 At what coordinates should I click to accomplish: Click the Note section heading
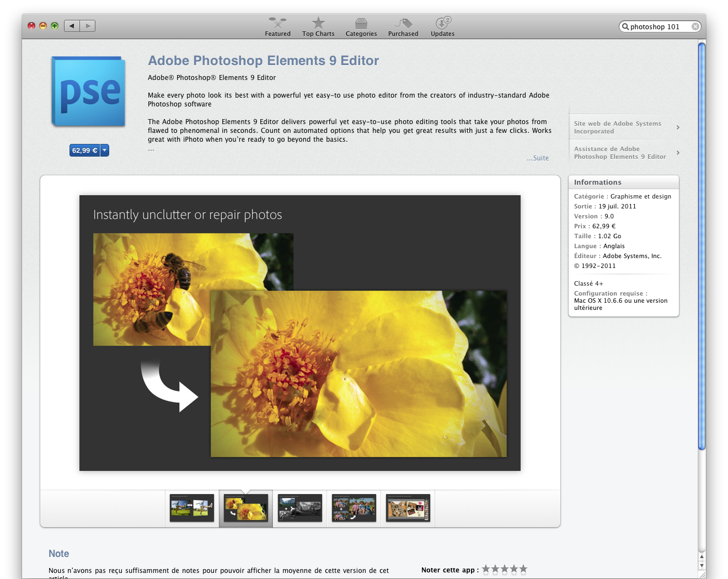click(59, 554)
